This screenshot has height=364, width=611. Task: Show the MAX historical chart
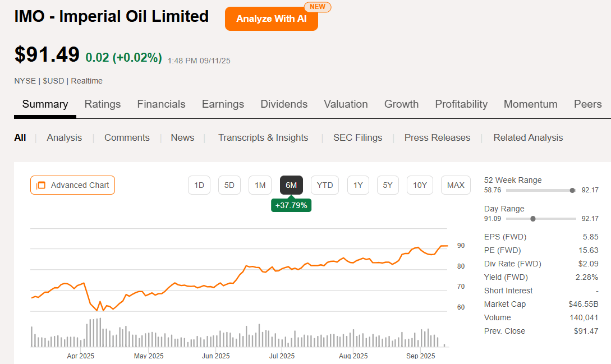point(456,185)
